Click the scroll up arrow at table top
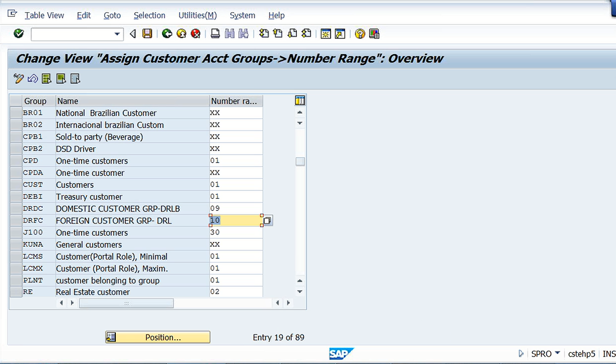 pos(300,112)
